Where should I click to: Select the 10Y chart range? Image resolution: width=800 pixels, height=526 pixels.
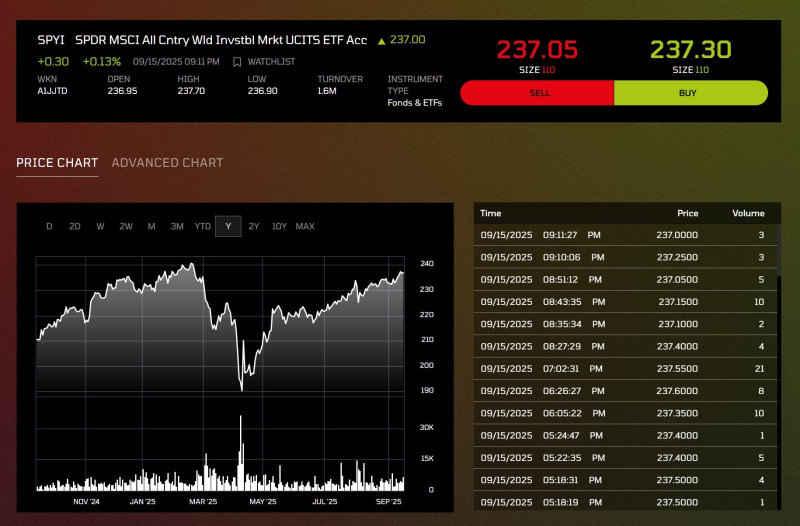coord(279,226)
